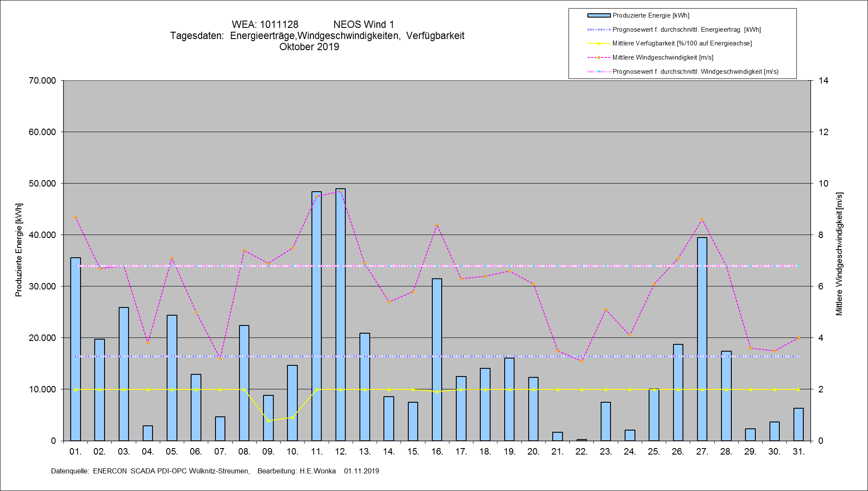868x491 pixels.
Task: Click the 70.000 left axis value
Action: click(42, 81)
